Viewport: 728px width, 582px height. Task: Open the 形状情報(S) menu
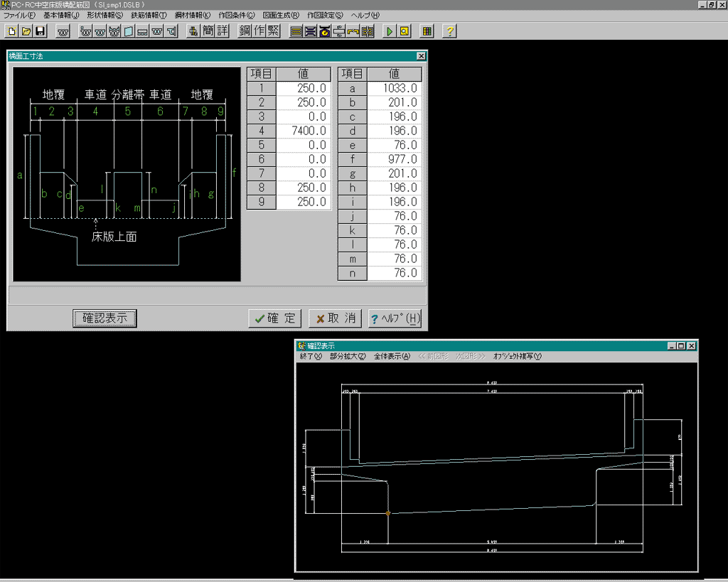pyautogui.click(x=105, y=15)
